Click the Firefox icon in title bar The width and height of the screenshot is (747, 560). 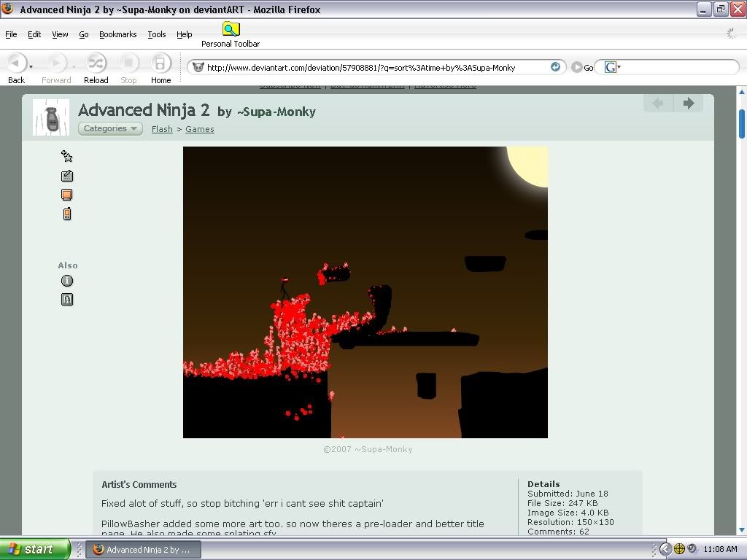(7, 9)
